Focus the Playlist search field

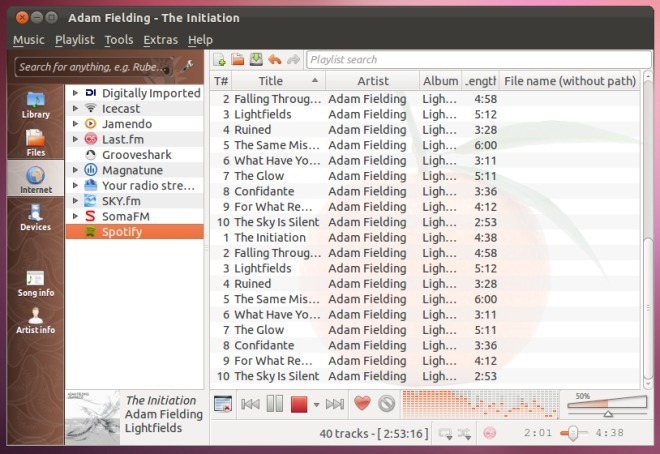(x=479, y=60)
